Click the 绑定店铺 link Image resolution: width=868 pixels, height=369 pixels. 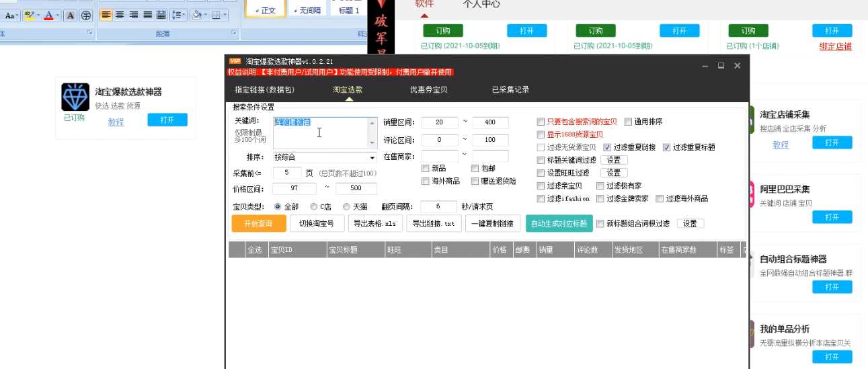pyautogui.click(x=836, y=46)
